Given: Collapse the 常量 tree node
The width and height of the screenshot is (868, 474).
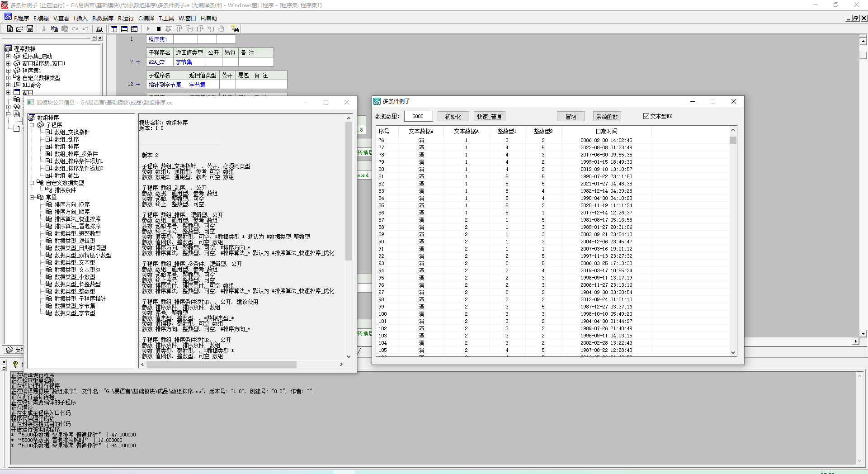Looking at the screenshot, I should coord(32,197).
